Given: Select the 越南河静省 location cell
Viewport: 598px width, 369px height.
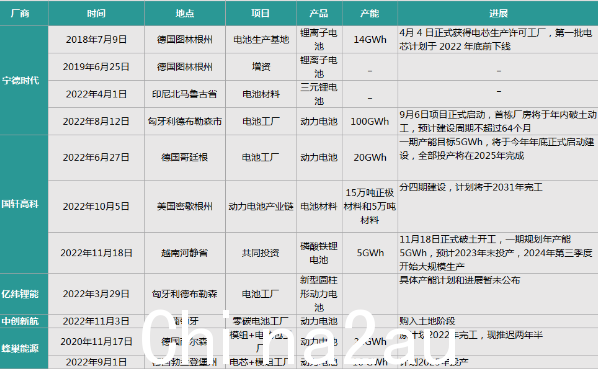Looking at the screenshot, I should coord(185,253).
